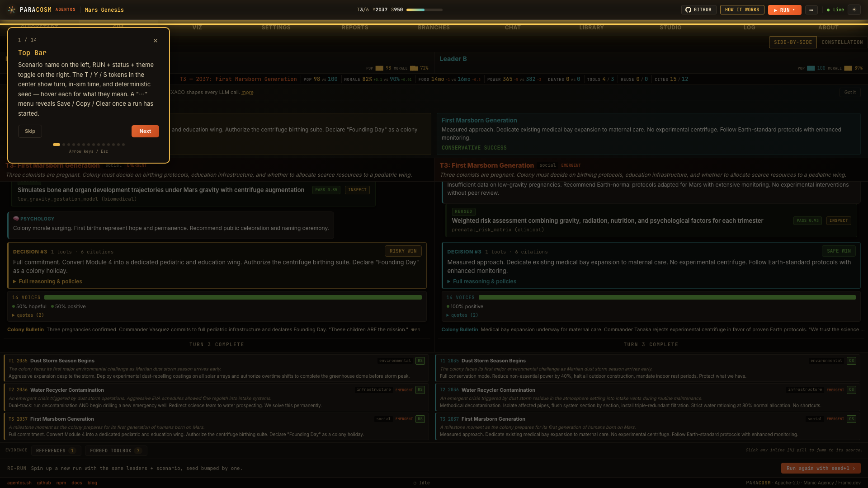The image size is (868, 488).
Task: Inspect the prenatal_risk_matrix tool
Action: [839, 221]
